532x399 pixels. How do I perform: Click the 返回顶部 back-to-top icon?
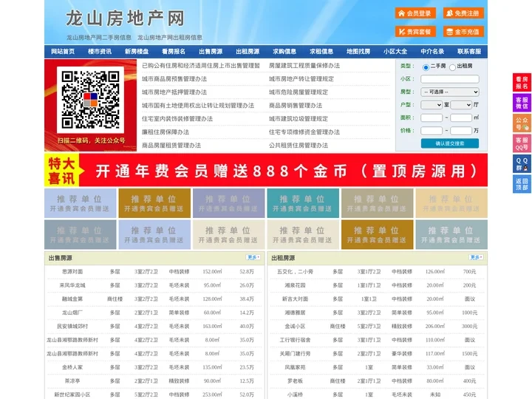pos(522,184)
